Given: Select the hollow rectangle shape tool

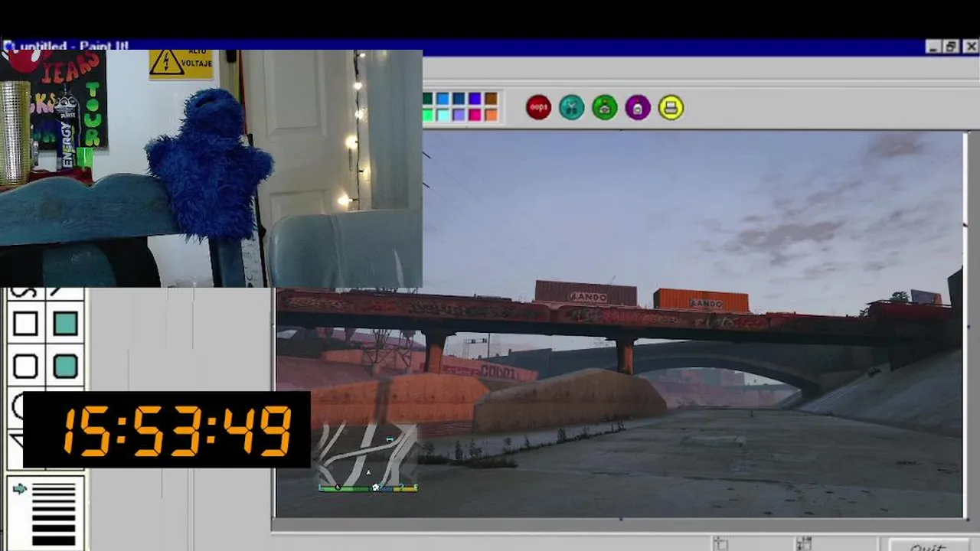Looking at the screenshot, I should point(25,324).
